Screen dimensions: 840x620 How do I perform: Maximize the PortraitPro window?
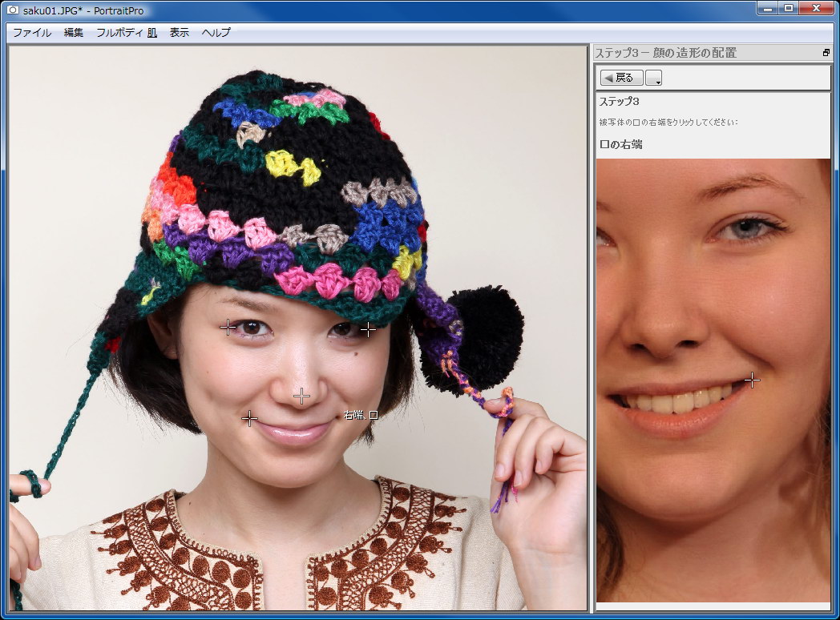pyautogui.click(x=789, y=8)
